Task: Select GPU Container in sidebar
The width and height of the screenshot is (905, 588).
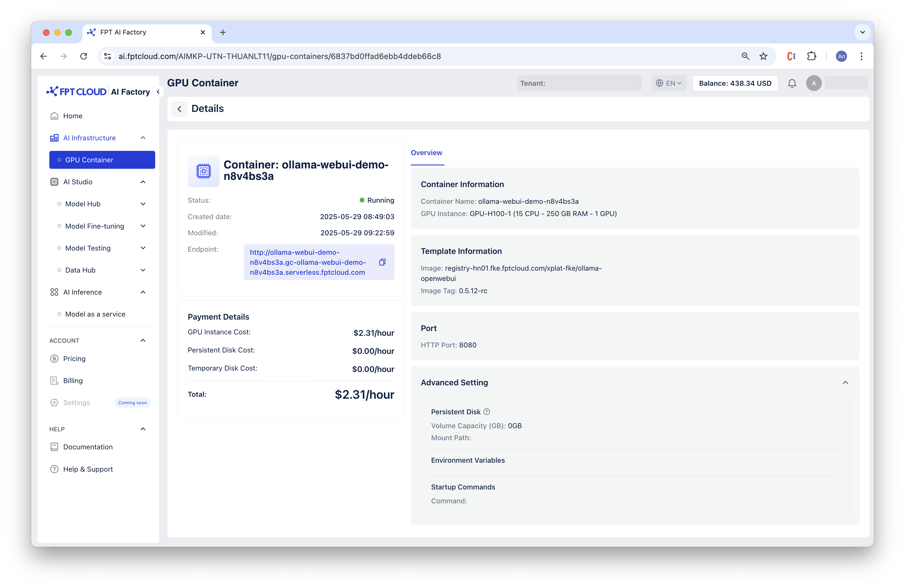Action: [x=102, y=160]
